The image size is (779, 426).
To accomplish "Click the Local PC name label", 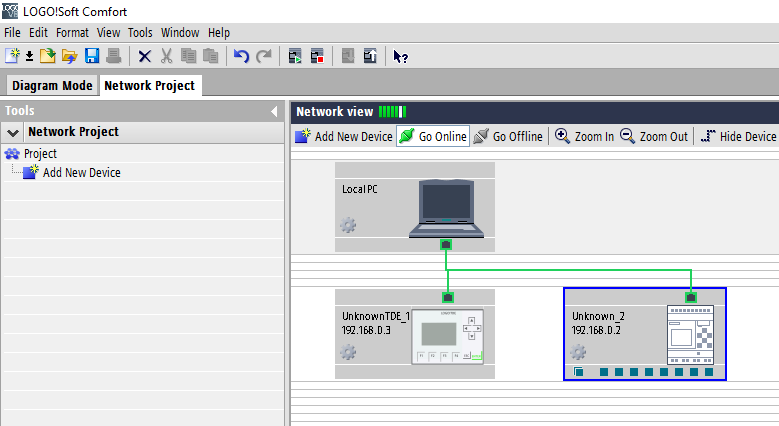I will pos(360,189).
